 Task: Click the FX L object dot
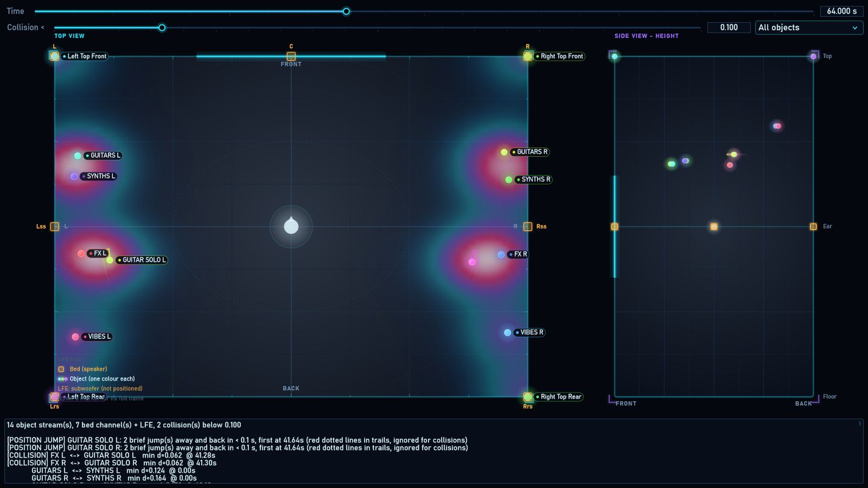point(81,254)
